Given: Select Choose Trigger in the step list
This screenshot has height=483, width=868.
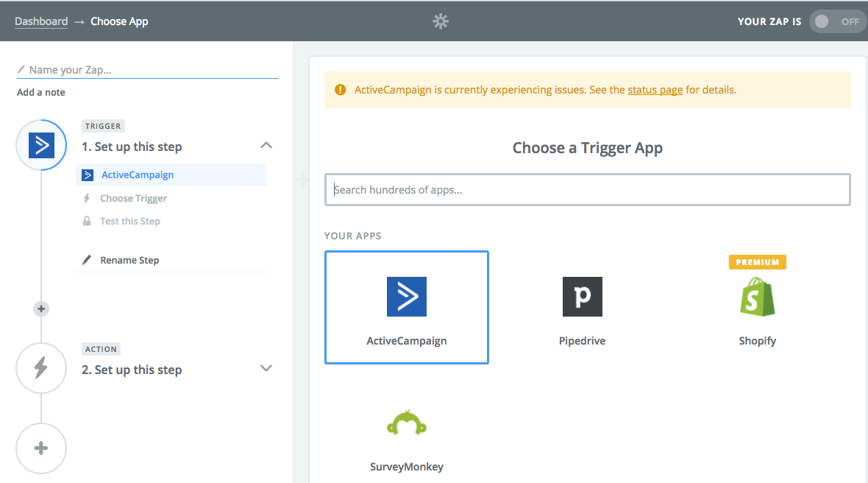Looking at the screenshot, I should [132, 197].
